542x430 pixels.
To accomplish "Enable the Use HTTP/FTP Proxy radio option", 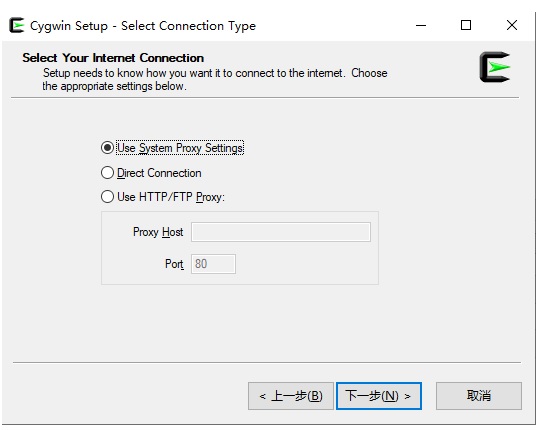I will [x=108, y=197].
